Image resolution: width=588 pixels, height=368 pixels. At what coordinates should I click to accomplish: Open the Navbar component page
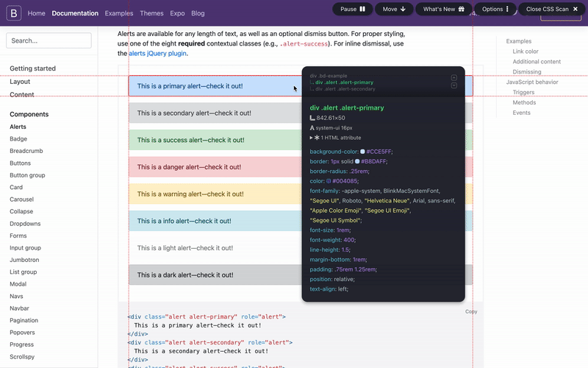(20, 308)
